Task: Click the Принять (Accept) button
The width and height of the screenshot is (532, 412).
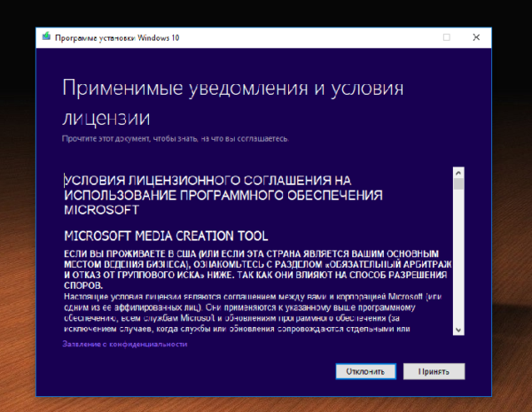Action: coord(434,371)
